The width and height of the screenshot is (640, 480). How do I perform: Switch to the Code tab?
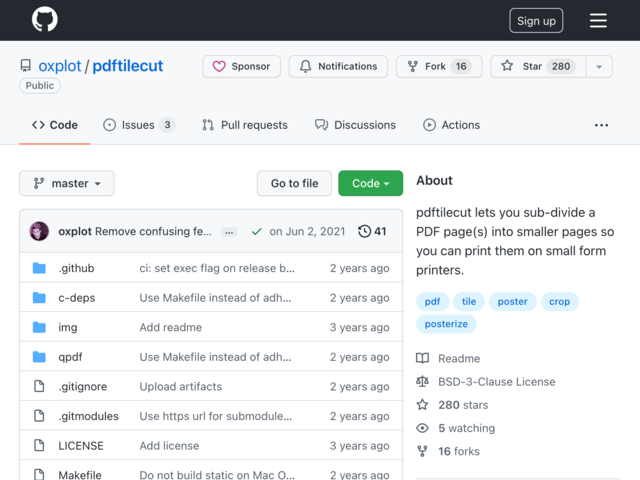pos(55,125)
